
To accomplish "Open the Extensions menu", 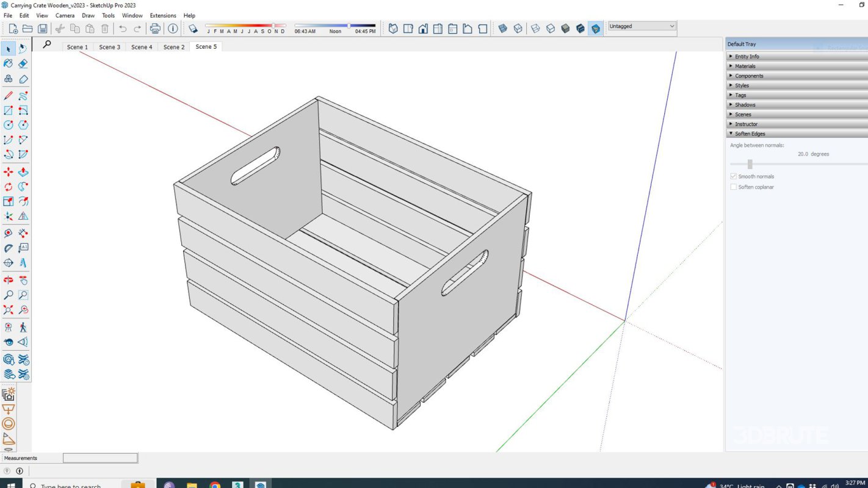I will 163,15.
